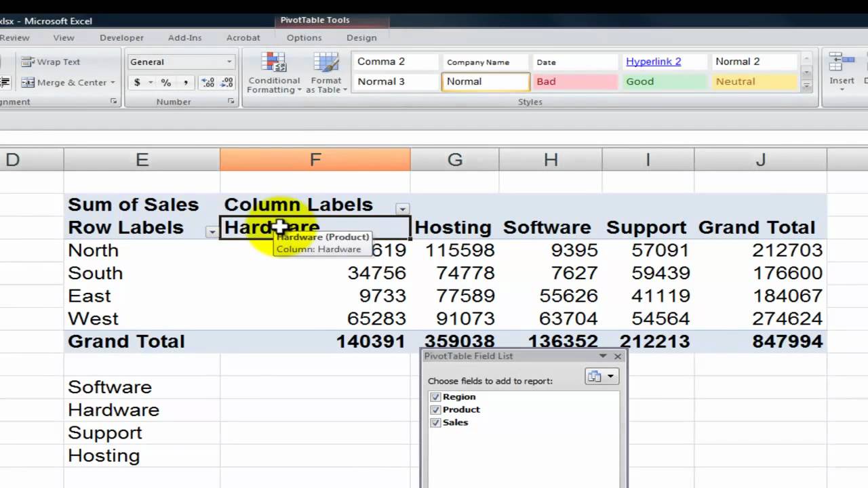Select the Hosting column label cell

click(454, 227)
